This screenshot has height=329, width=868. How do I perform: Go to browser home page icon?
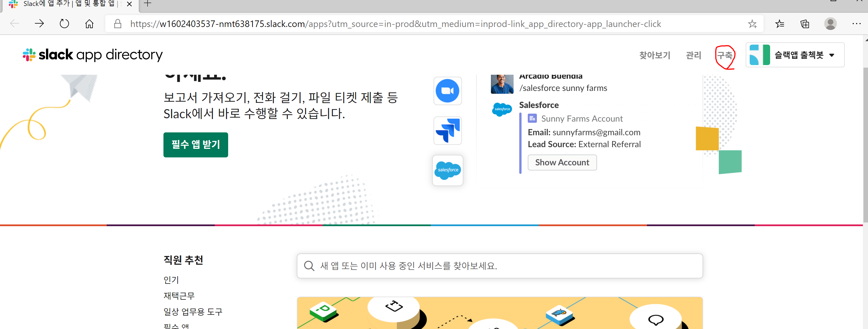point(89,24)
